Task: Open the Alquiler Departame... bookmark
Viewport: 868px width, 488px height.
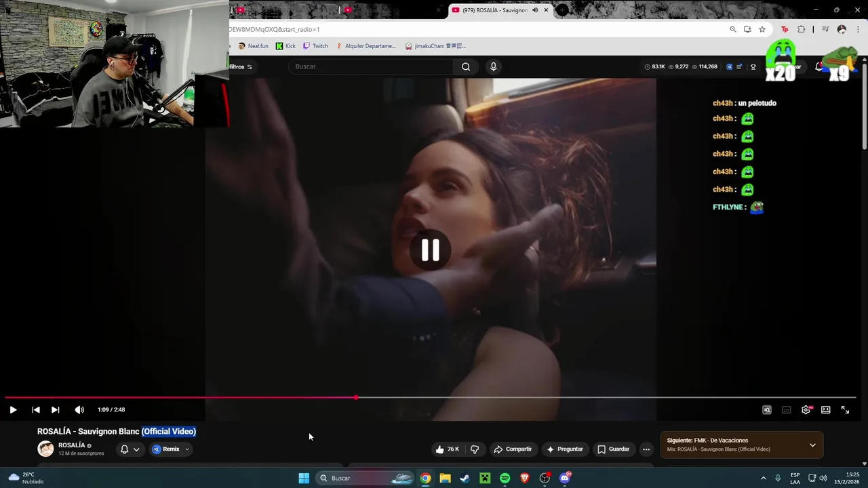Action: coord(366,46)
